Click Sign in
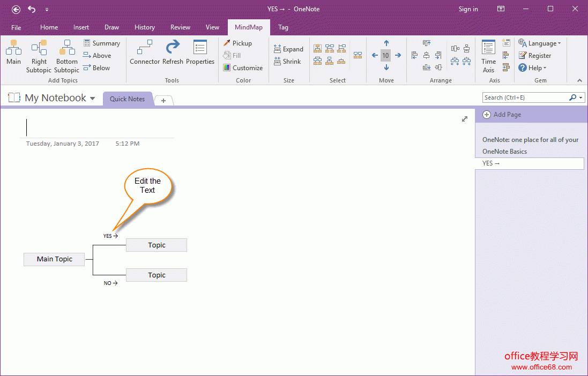Image resolution: width=588 pixels, height=376 pixels. tap(468, 9)
